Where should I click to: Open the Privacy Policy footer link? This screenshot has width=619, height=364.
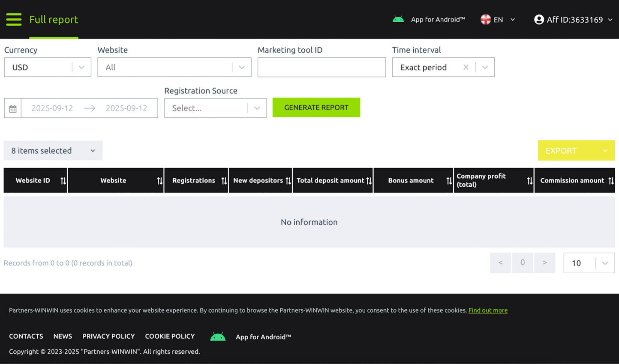tap(108, 336)
